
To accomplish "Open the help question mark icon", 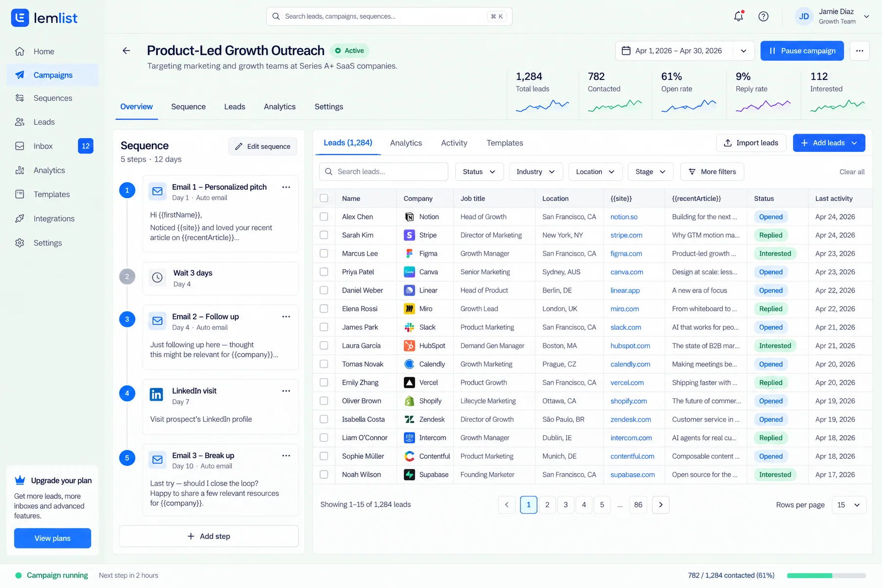I will pyautogui.click(x=763, y=16).
